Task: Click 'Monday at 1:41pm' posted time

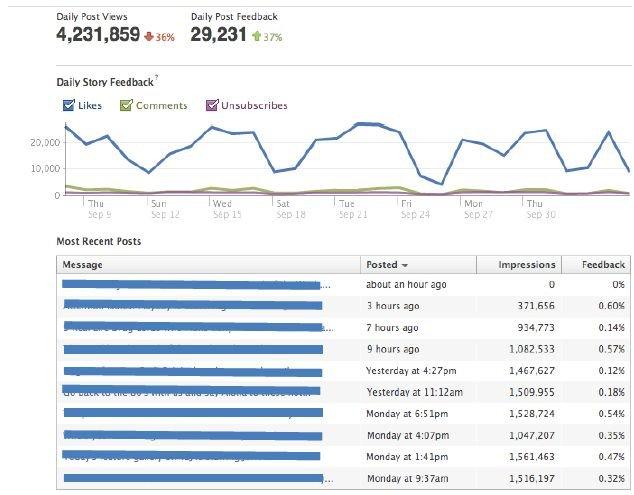Action: click(x=407, y=457)
